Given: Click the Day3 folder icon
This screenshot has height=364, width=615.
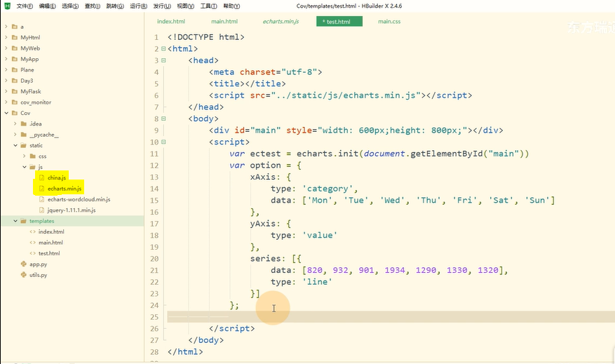Looking at the screenshot, I should [15, 81].
